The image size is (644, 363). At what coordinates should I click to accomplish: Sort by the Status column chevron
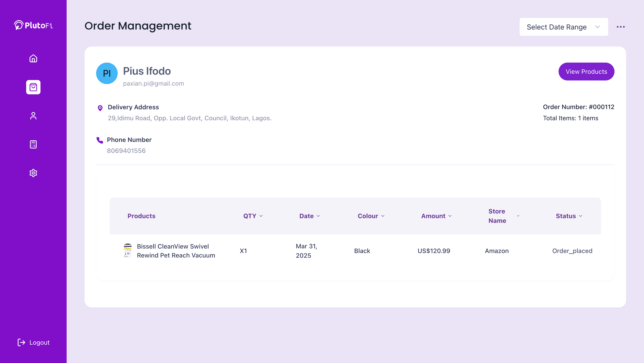tap(580, 216)
